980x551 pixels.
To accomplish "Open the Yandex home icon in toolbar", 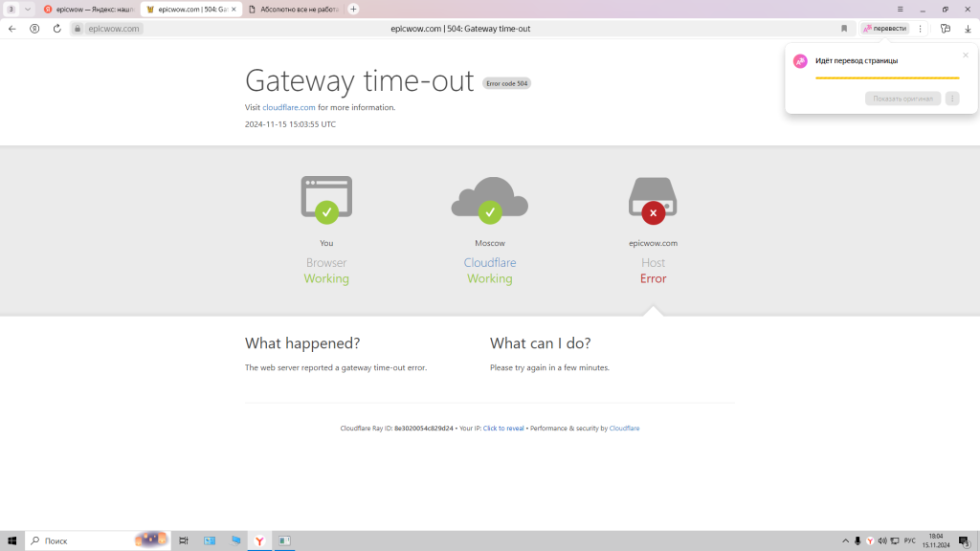I will point(34,29).
